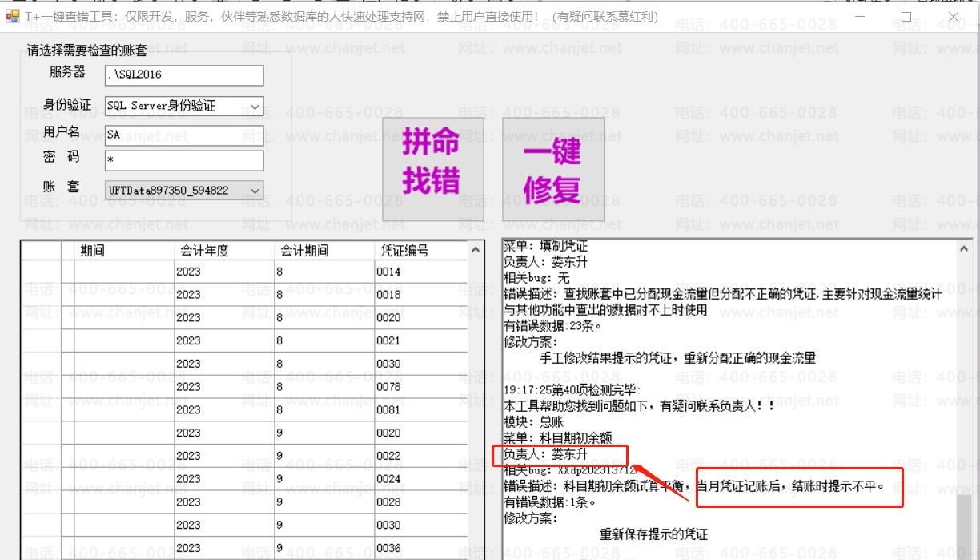Select voucher number cell 0024
Viewport: 980px width, 560px height.
420,479
